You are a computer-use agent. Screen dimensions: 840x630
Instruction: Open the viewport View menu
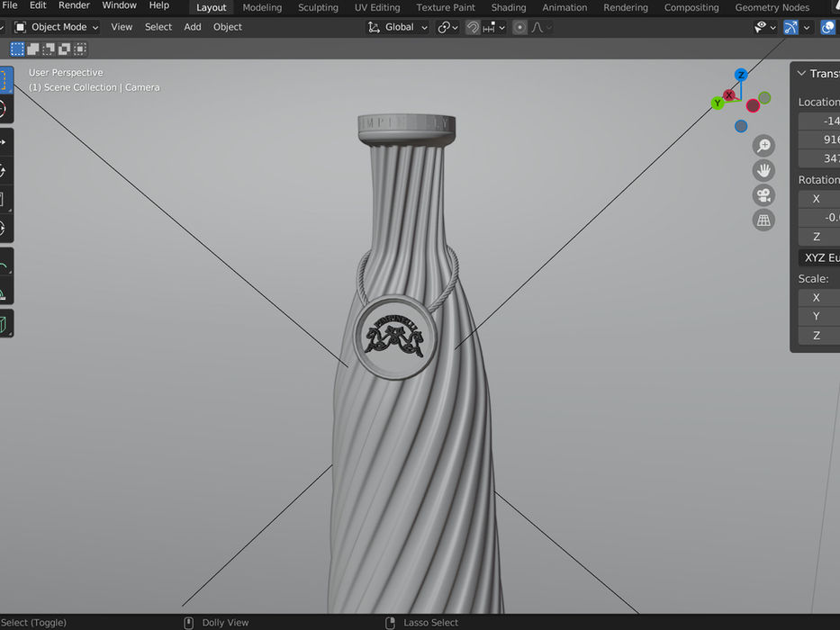[x=122, y=27]
